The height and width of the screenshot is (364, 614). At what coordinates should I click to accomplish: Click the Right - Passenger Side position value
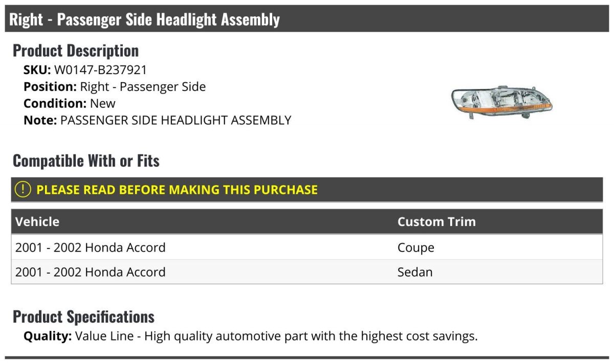(143, 87)
